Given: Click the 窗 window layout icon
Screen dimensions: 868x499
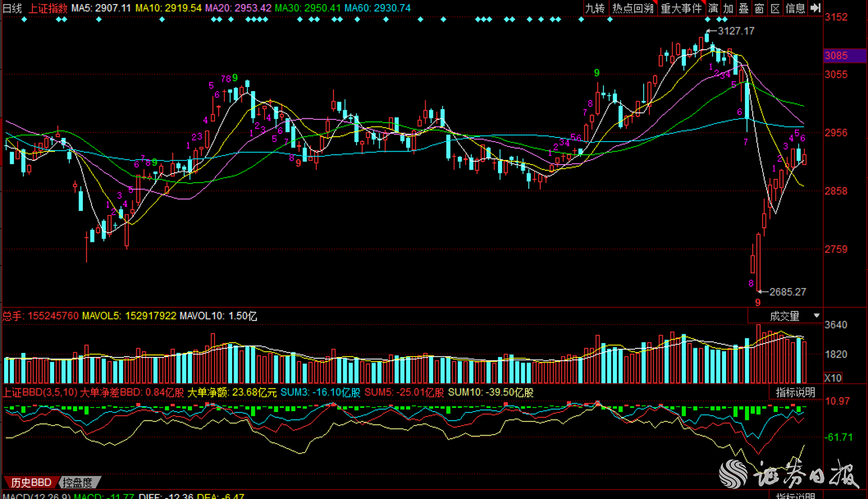Looking at the screenshot, I should tap(759, 8).
